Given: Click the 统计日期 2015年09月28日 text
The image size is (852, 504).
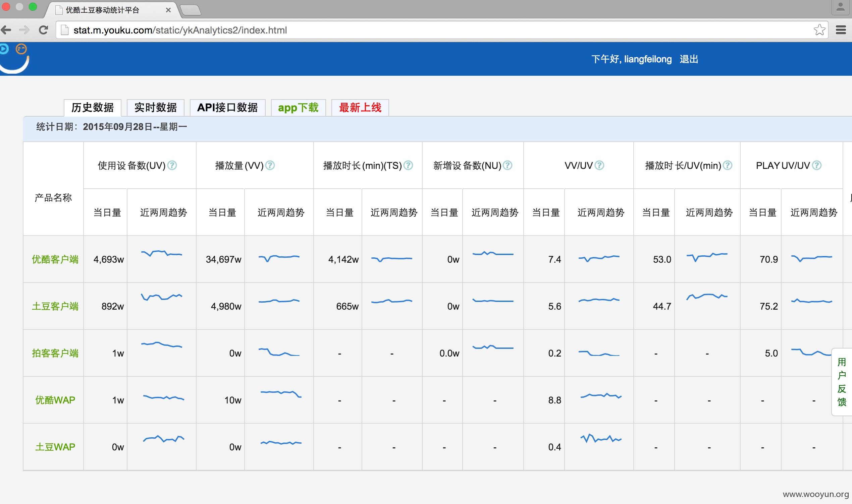Looking at the screenshot, I should click(x=111, y=127).
